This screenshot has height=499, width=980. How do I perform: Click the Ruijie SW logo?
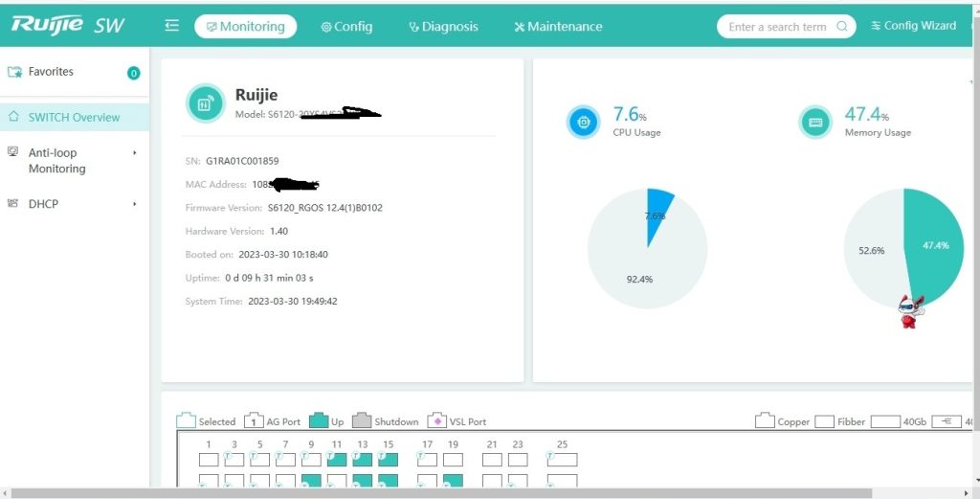[68, 25]
